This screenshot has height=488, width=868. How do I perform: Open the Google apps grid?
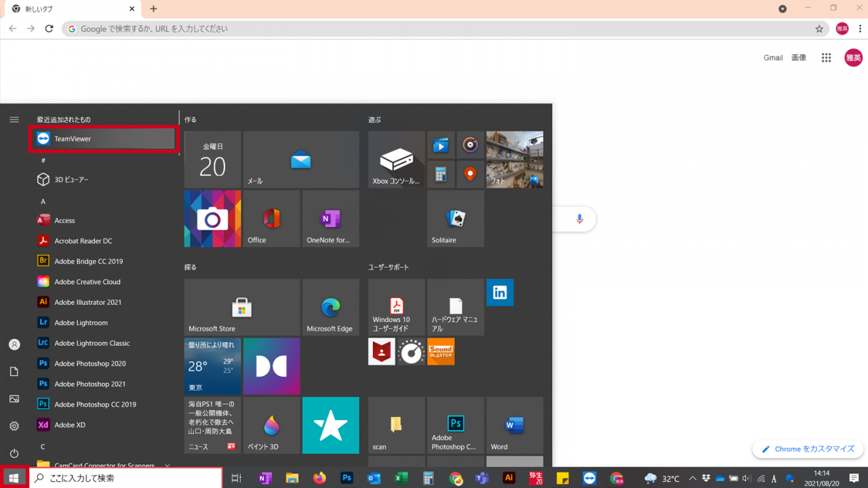(x=826, y=58)
